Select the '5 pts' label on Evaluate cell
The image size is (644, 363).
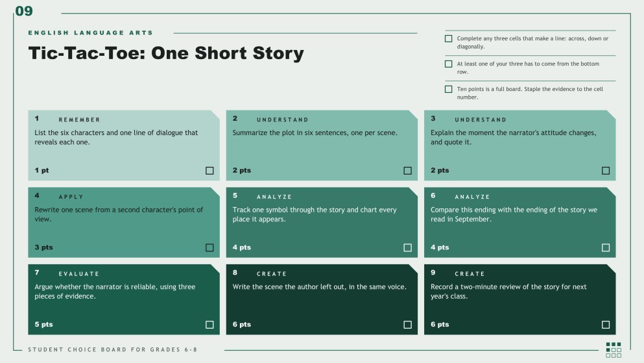[x=43, y=324]
